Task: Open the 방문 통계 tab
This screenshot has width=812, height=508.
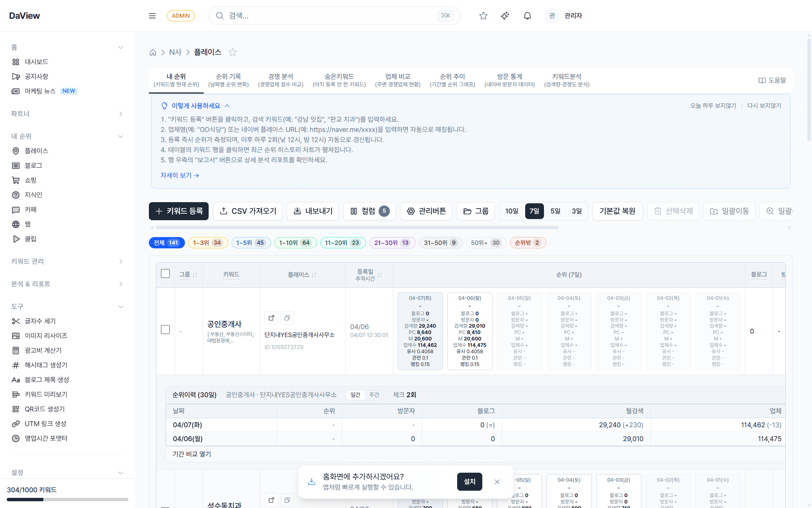Action: pyautogui.click(x=510, y=80)
